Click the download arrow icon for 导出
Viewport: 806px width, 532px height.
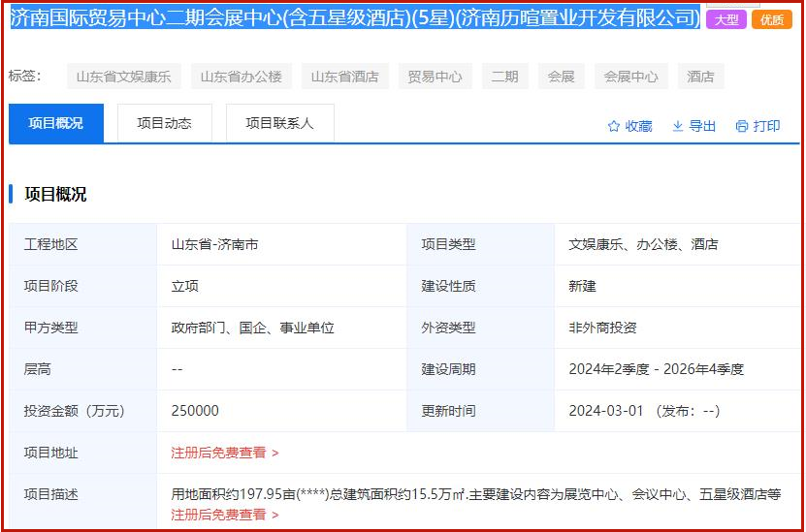(x=678, y=126)
